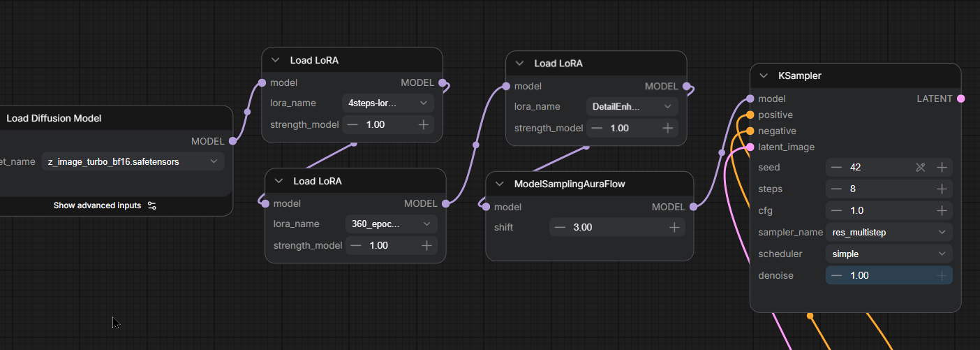Screen dimensions: 980x350
Task: Click the seed value field showing 42
Action: pyautogui.click(x=889, y=167)
